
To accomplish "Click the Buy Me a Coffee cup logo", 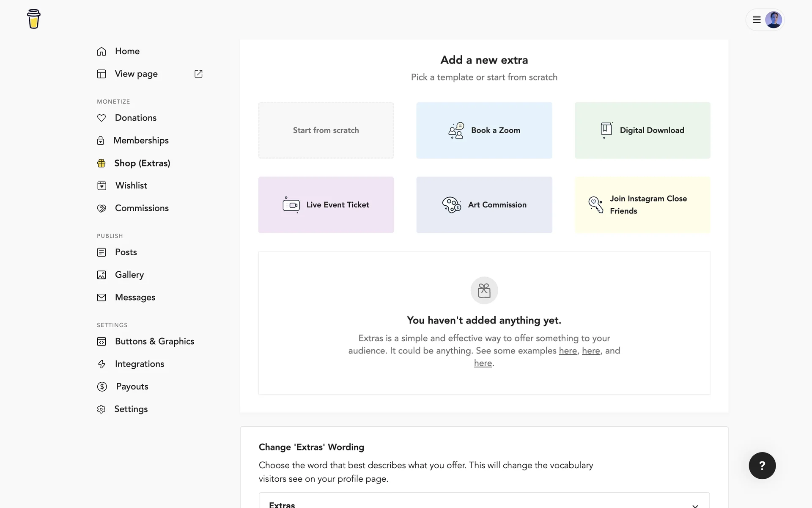I will pyautogui.click(x=34, y=19).
